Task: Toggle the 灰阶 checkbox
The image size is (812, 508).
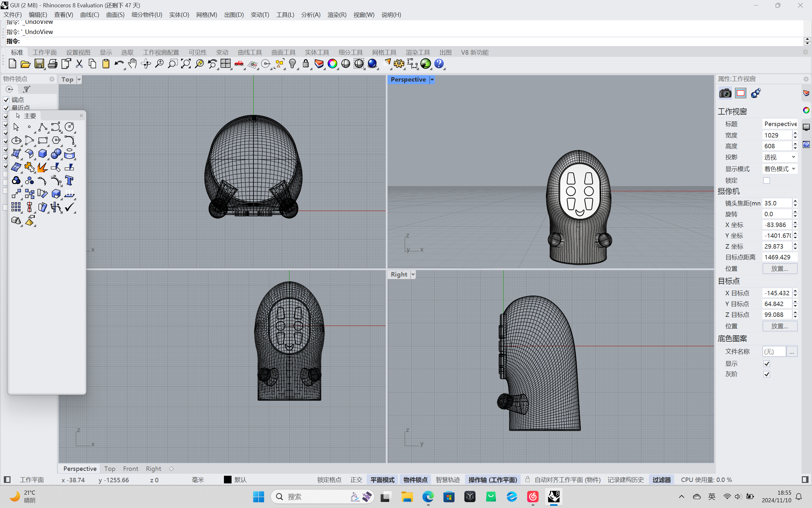Action: pyautogui.click(x=767, y=374)
